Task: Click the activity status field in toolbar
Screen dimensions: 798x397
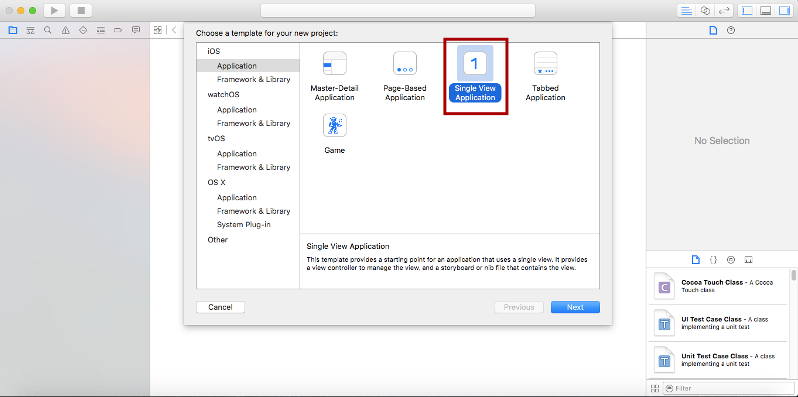Action: 398,10
